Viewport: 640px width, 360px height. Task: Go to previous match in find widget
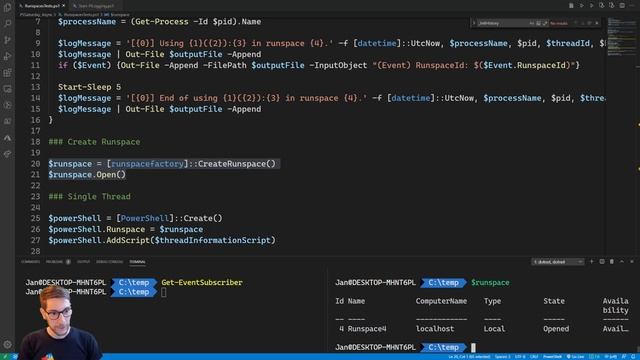576,23
